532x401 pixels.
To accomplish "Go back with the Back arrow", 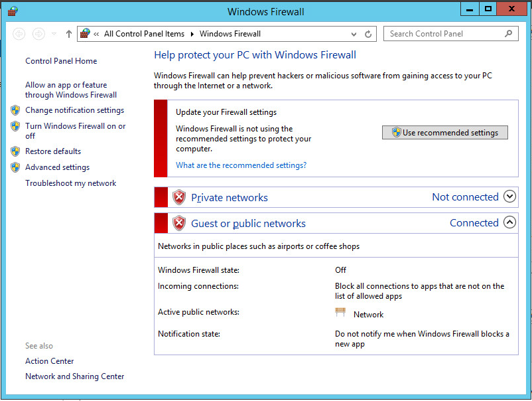I will (19, 34).
